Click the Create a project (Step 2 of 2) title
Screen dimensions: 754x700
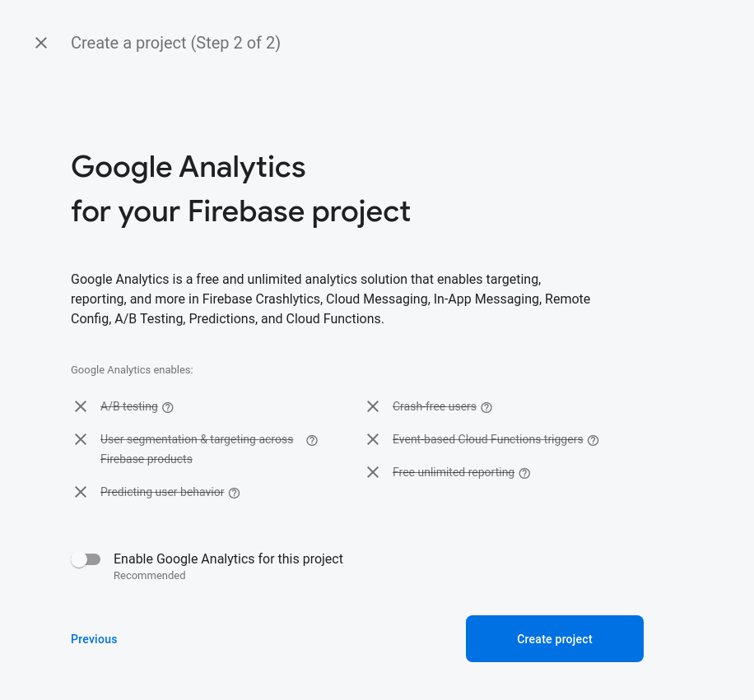175,43
